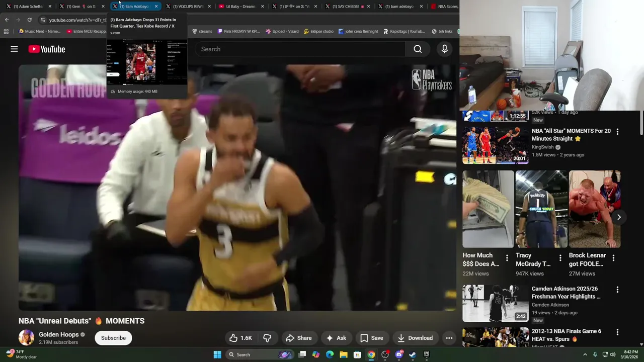Switch to the SAY CHEESE X tab
Screen dimensions: 644x362
click(x=347, y=6)
